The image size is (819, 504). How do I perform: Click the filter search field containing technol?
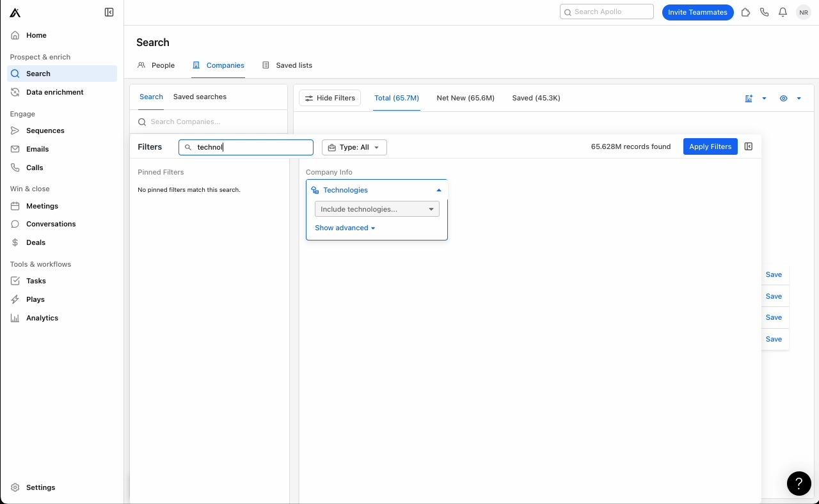click(x=246, y=147)
